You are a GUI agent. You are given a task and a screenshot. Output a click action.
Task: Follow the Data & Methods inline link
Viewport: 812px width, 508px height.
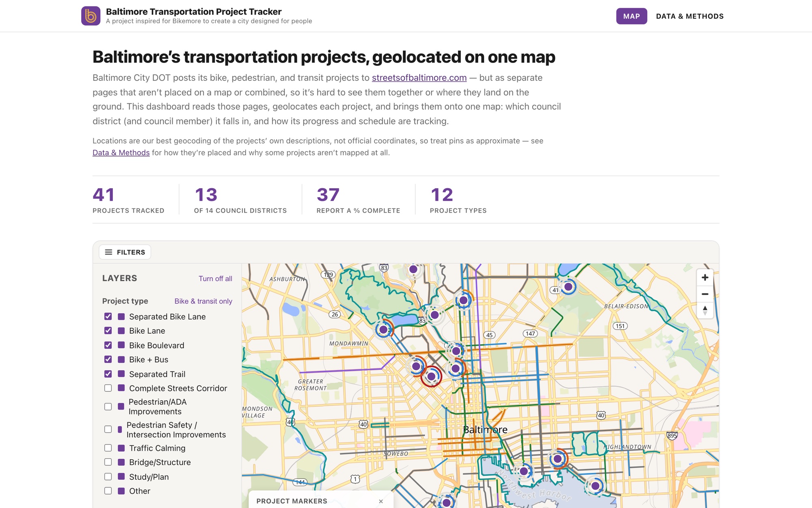click(121, 152)
